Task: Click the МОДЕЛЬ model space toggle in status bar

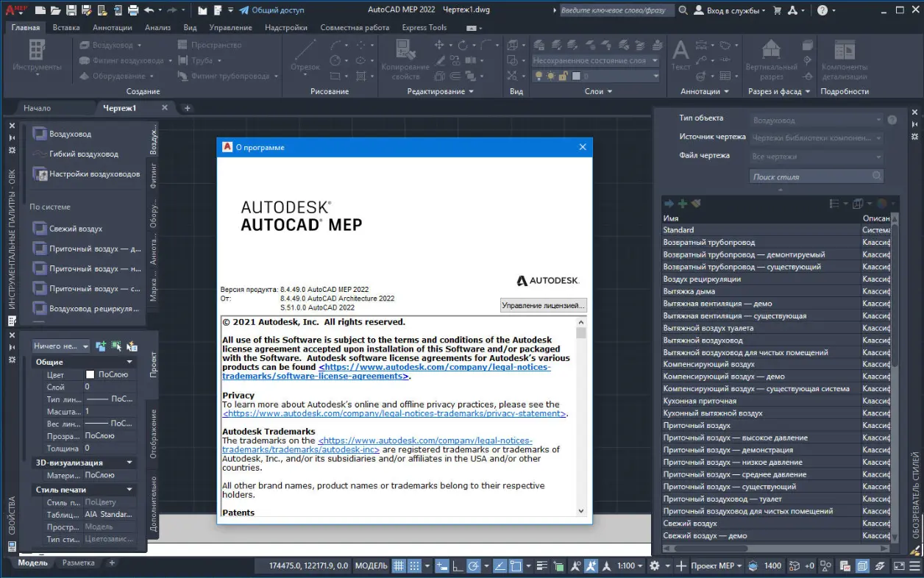Action: click(372, 565)
